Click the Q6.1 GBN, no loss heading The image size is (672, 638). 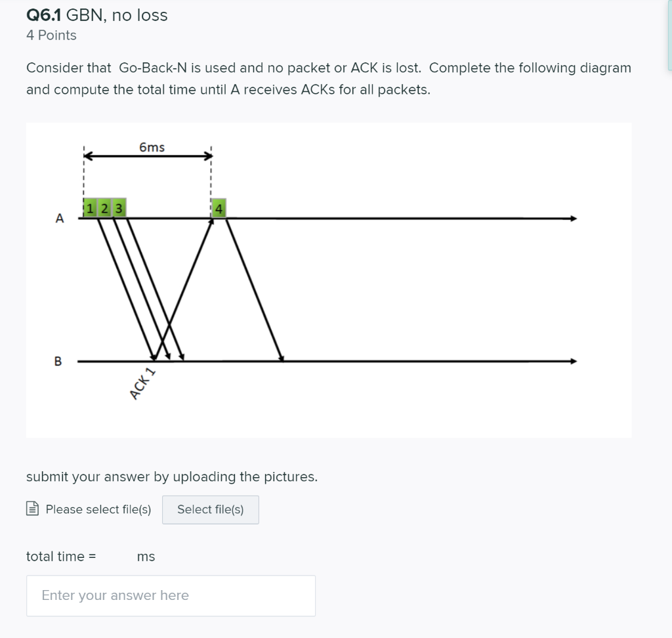pyautogui.click(x=96, y=14)
